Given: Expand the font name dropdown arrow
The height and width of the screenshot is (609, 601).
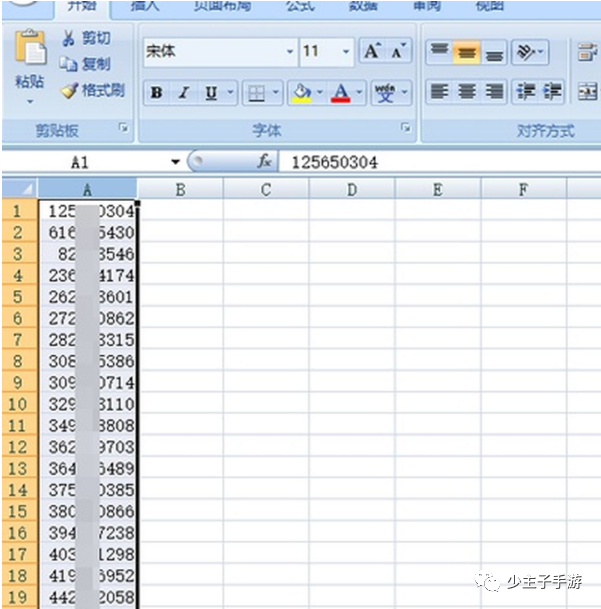Looking at the screenshot, I should [290, 52].
